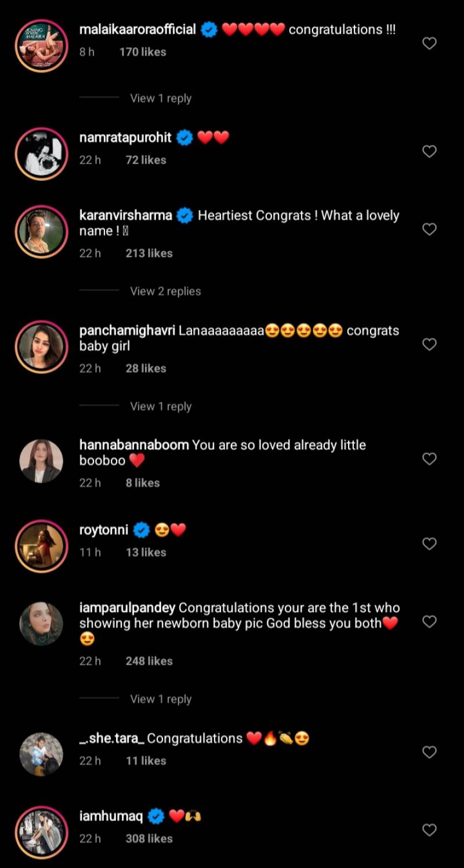Tap heart icon next to roytonni's comment

pyautogui.click(x=429, y=544)
